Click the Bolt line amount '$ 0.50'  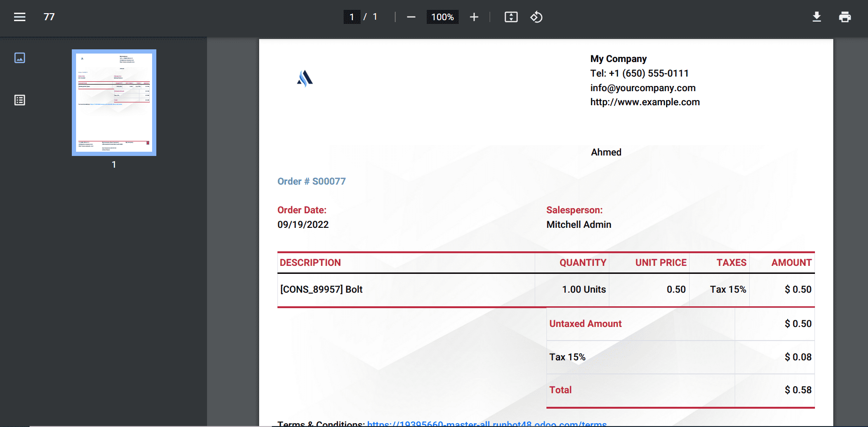tap(798, 289)
